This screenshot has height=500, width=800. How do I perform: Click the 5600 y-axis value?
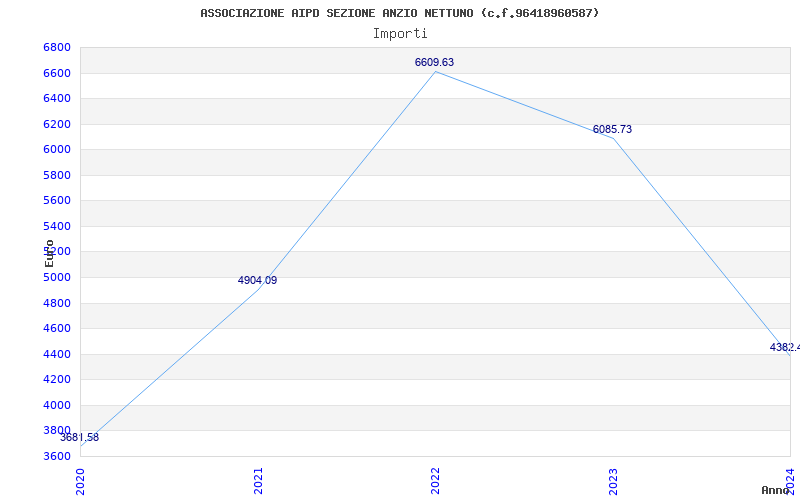[57, 201]
